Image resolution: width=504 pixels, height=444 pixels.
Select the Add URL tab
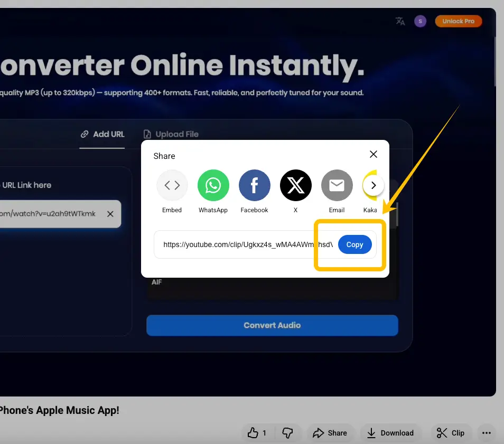pos(102,134)
